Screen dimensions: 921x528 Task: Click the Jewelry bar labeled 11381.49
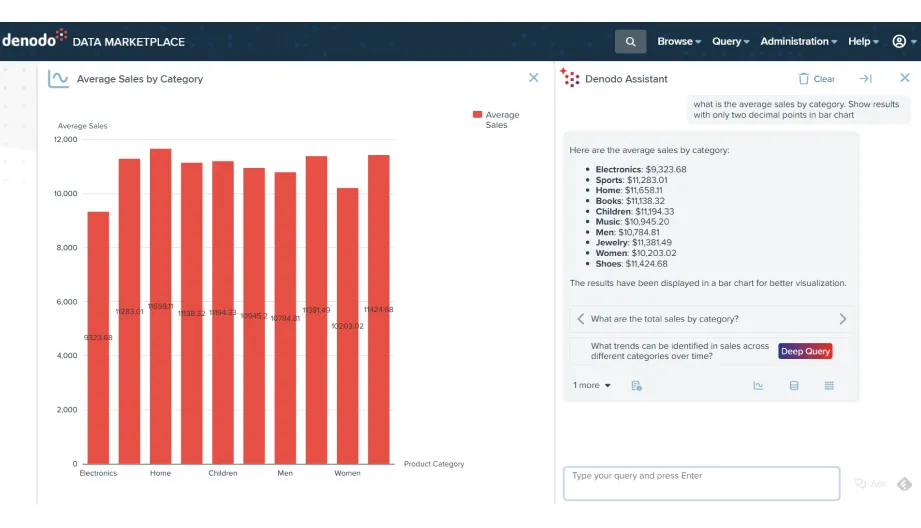coord(316,310)
